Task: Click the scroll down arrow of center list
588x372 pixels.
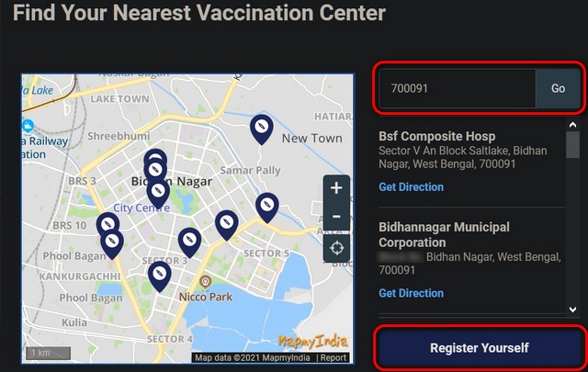Action: pos(572,309)
